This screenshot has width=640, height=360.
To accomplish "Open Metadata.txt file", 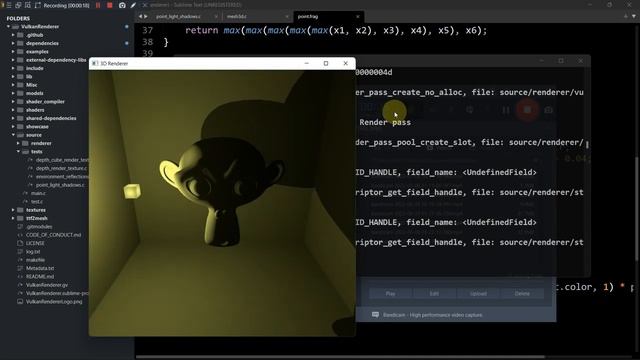I will pos(40,268).
